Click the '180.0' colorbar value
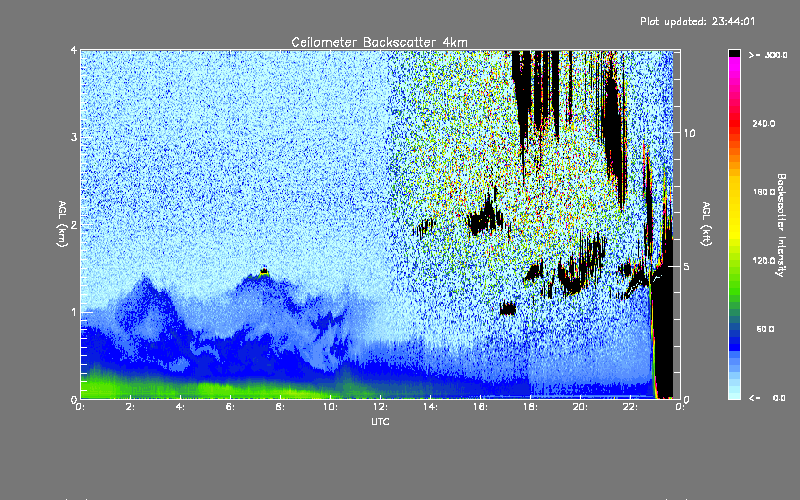 pyautogui.click(x=764, y=192)
